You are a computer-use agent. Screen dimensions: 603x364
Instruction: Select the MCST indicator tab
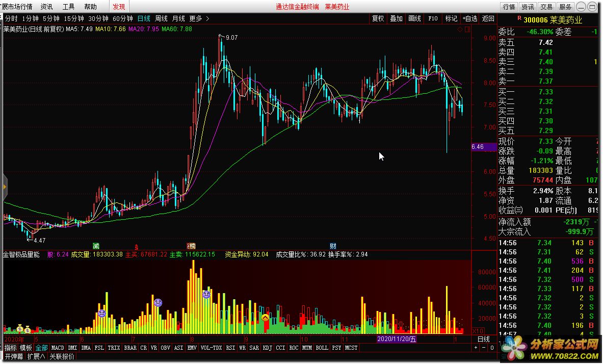pyautogui.click(x=351, y=348)
